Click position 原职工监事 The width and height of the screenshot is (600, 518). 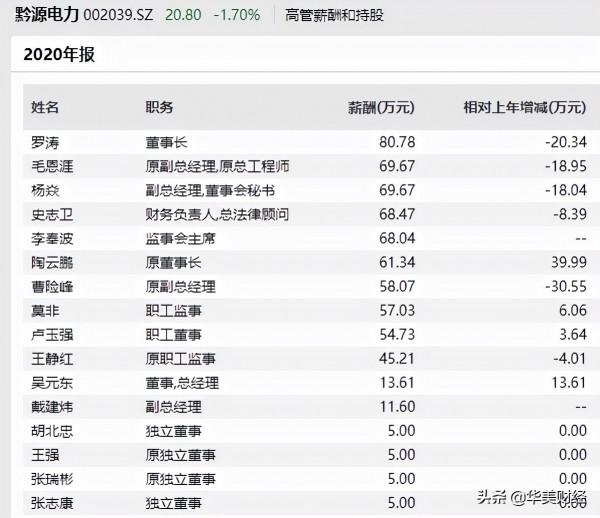tap(180, 359)
